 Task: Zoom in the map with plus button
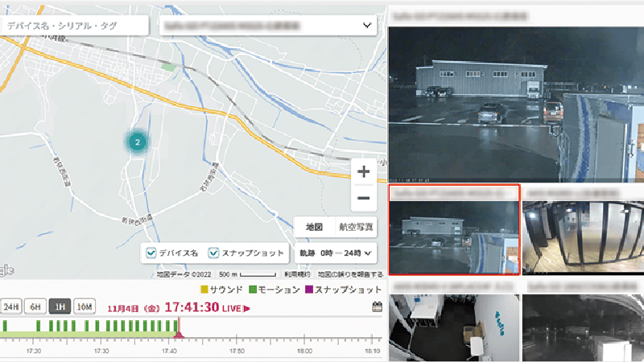[364, 171]
